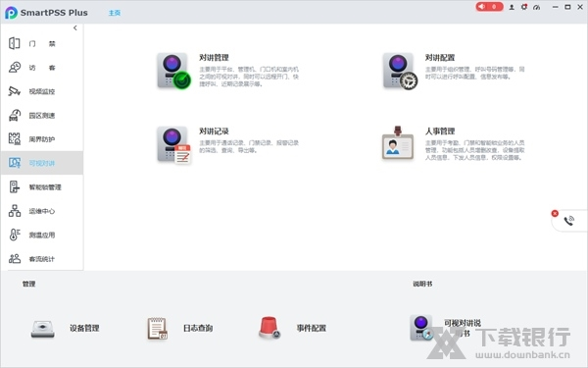
Task: Click the 访客 menu label
Action: (42, 68)
